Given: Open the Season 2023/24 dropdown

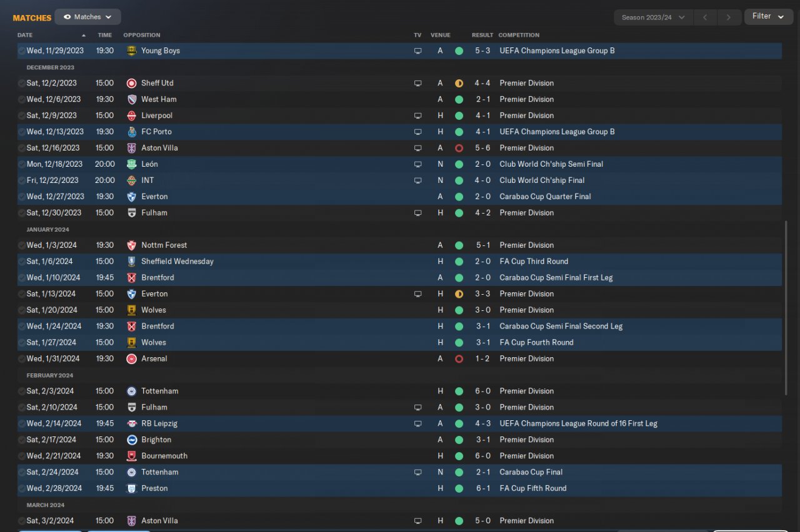Looking at the screenshot, I should click(x=653, y=17).
